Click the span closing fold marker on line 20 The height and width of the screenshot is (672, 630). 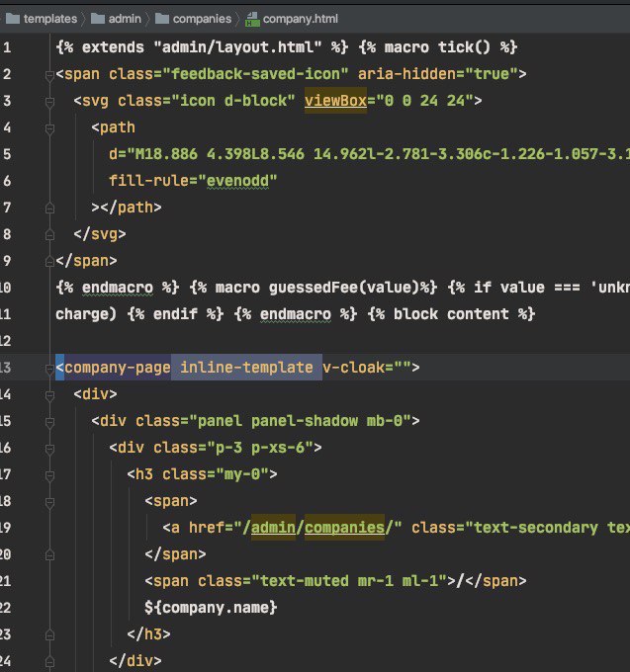click(49, 555)
